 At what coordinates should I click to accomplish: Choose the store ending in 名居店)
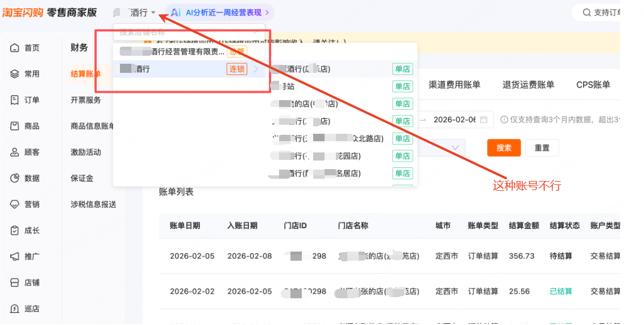342,173
